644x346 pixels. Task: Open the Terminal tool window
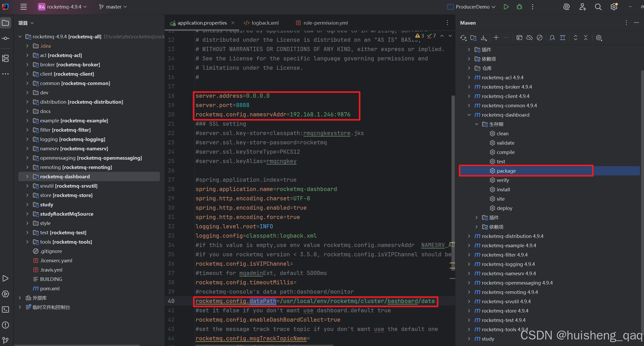5,309
